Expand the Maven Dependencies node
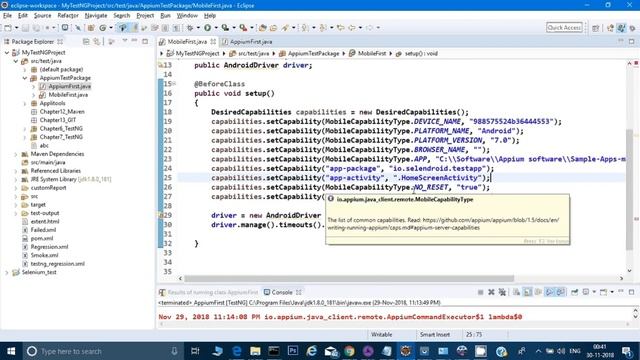This screenshot has width=640, height=360. [x=16, y=154]
